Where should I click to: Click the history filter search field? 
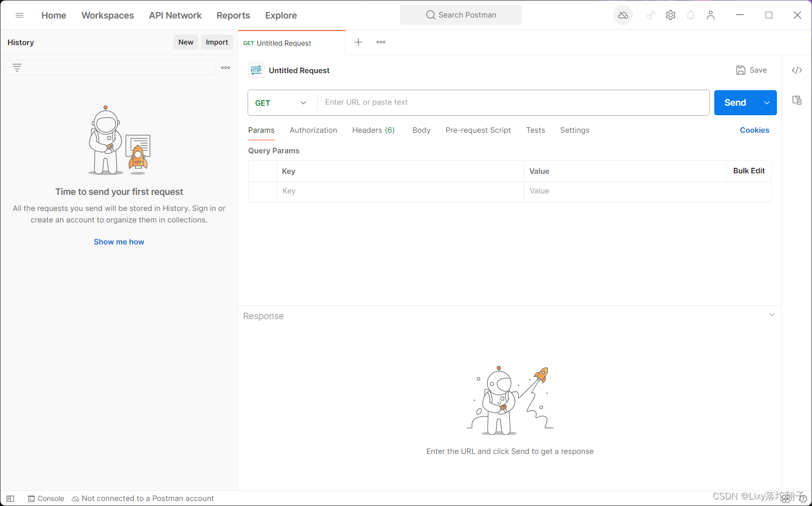(x=110, y=68)
